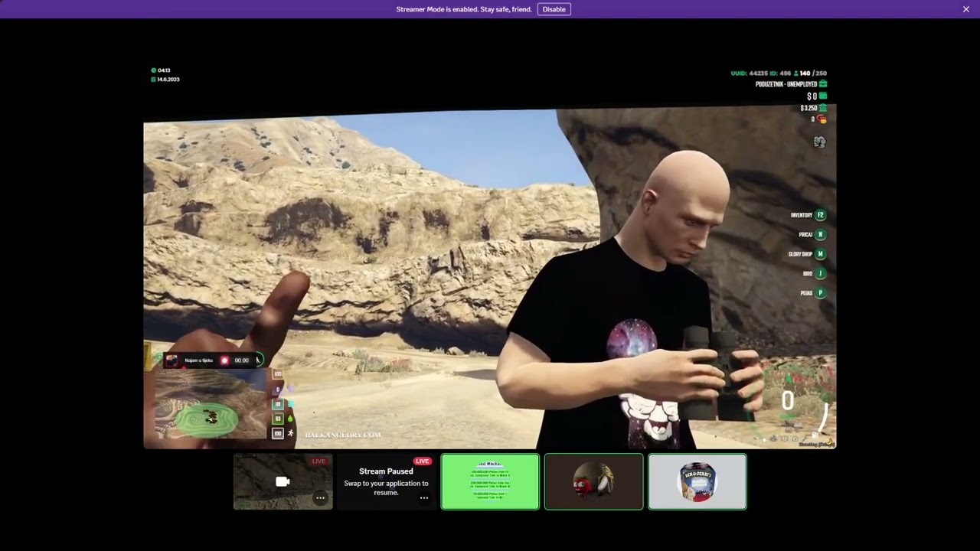Click the calendar icon beside 14.6.2023

coord(154,80)
